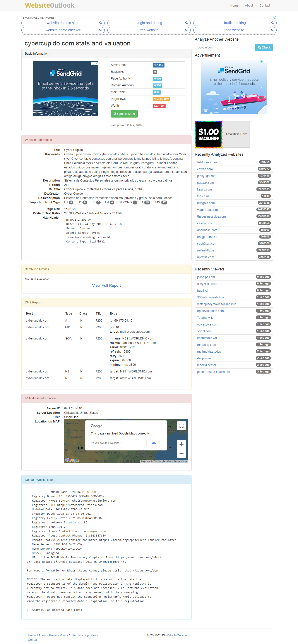Image resolution: width=298 pixels, height=644 pixels.
Task: Click the footer About link
Action: coord(42,635)
